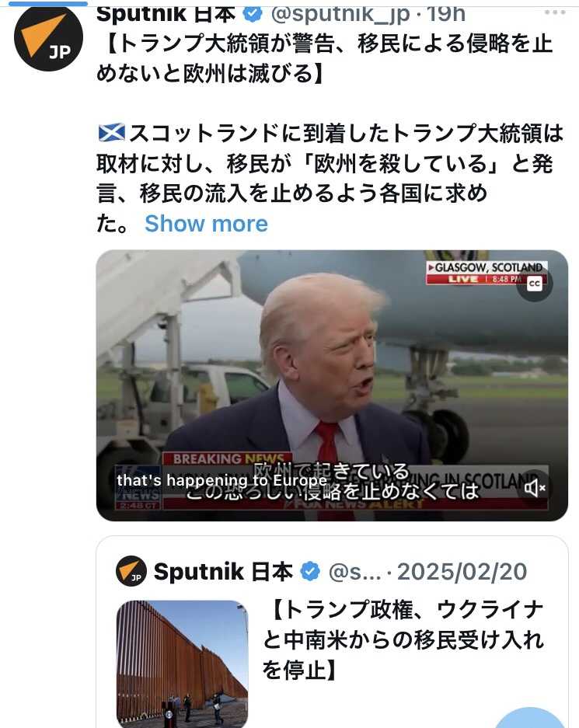The width and height of the screenshot is (579, 728).
Task: Click the Scotland flag emoji in tweet
Action: click(x=111, y=134)
